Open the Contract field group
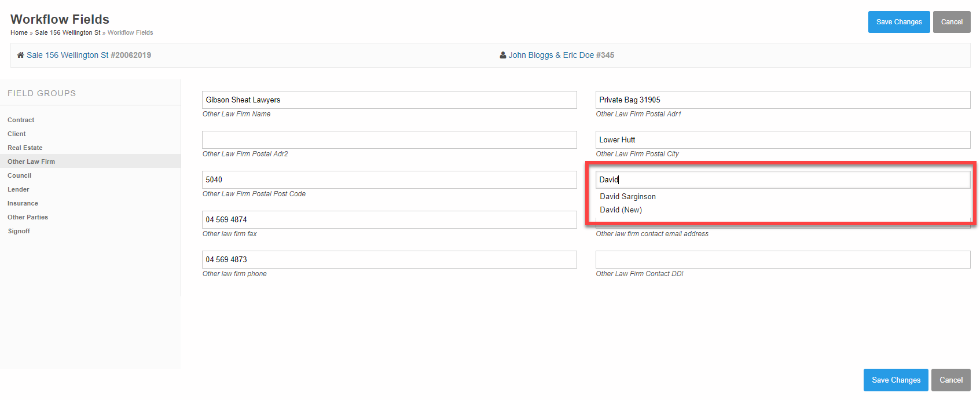Screen dimensions: 980x400 pos(21,120)
